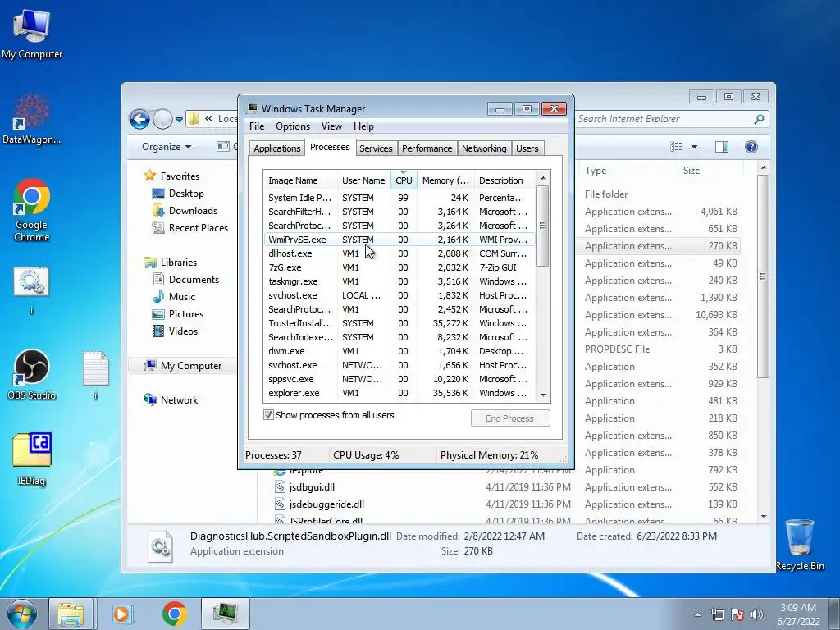Select the Task Manager taskbar button
The width and height of the screenshot is (840, 630).
pyautogui.click(x=226, y=614)
